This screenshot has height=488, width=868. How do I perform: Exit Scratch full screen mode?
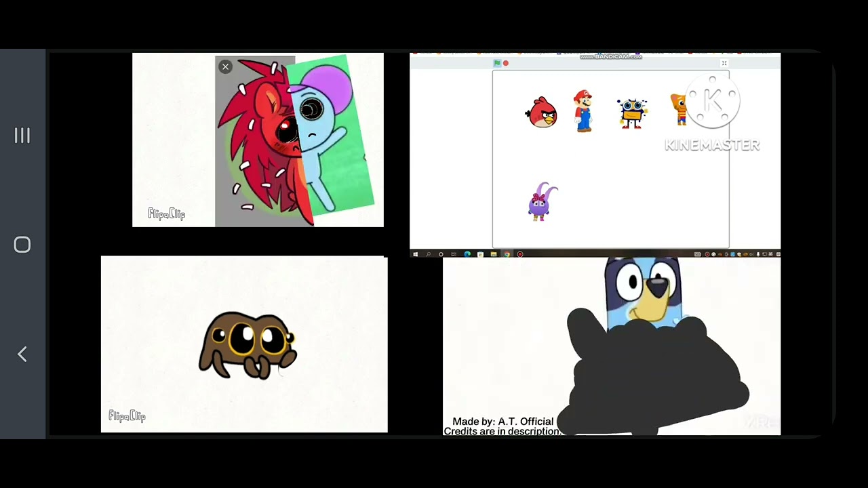[x=724, y=63]
